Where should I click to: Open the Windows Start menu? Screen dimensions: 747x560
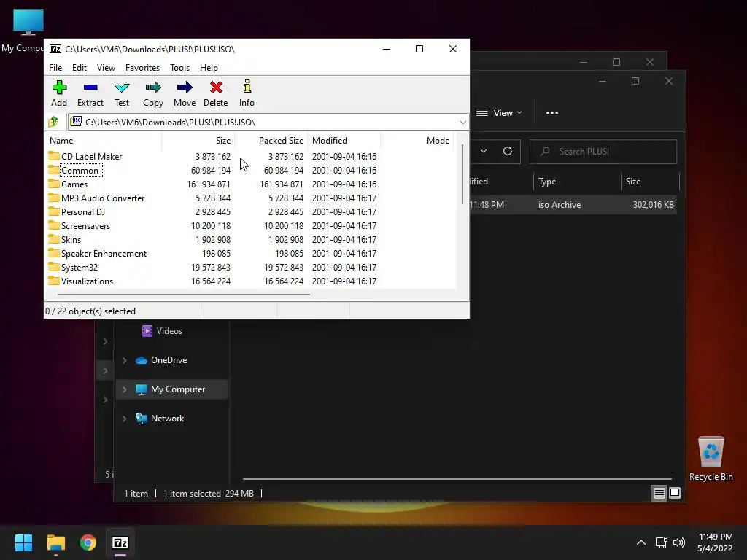[23, 542]
